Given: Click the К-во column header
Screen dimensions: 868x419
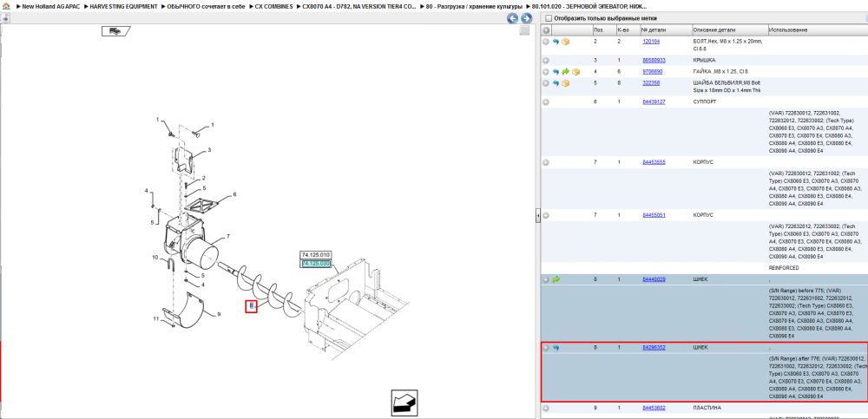Looking at the screenshot, I should tap(628, 29).
